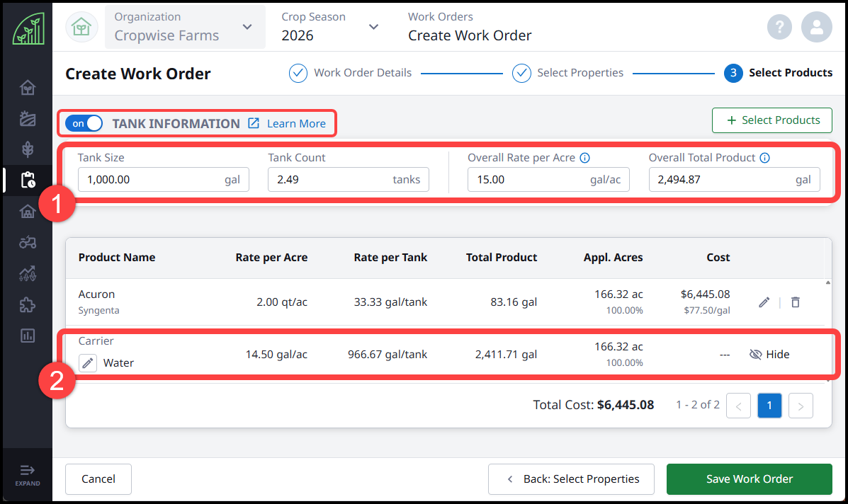The height and width of the screenshot is (504, 848).
Task: Edit Overall Total Product field
Action: tap(735, 179)
